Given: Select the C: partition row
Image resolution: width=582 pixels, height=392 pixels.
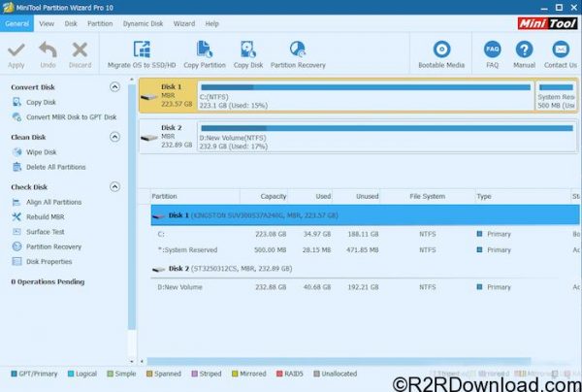Looking at the screenshot, I should 365,234.
